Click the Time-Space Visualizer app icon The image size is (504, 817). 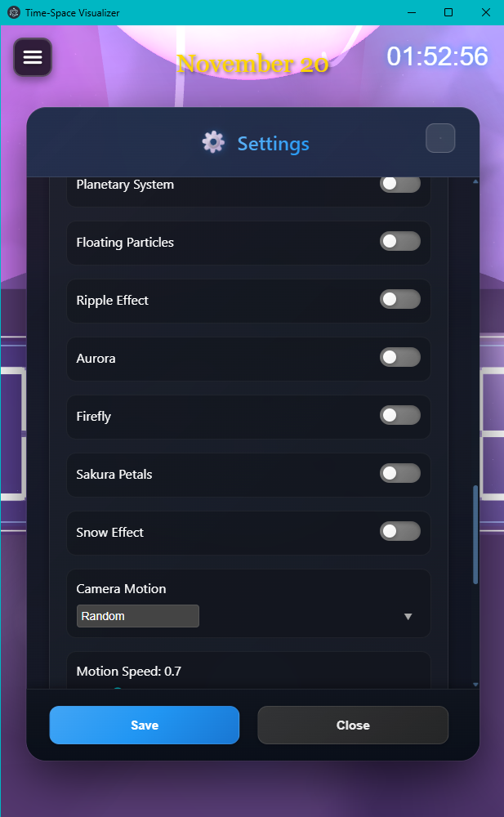click(x=13, y=12)
